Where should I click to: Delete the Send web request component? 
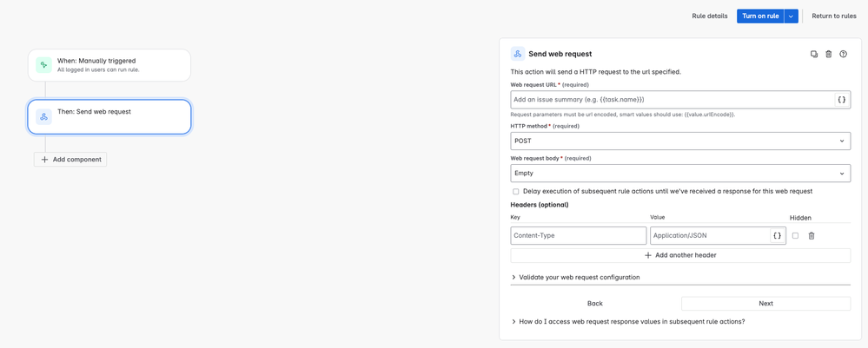[x=829, y=54]
